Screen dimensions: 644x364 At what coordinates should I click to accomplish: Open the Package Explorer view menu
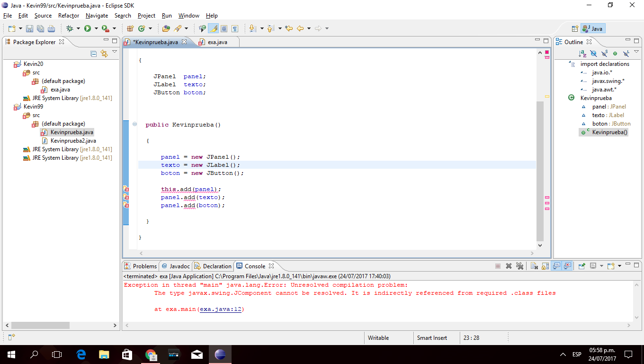pyautogui.click(x=115, y=52)
